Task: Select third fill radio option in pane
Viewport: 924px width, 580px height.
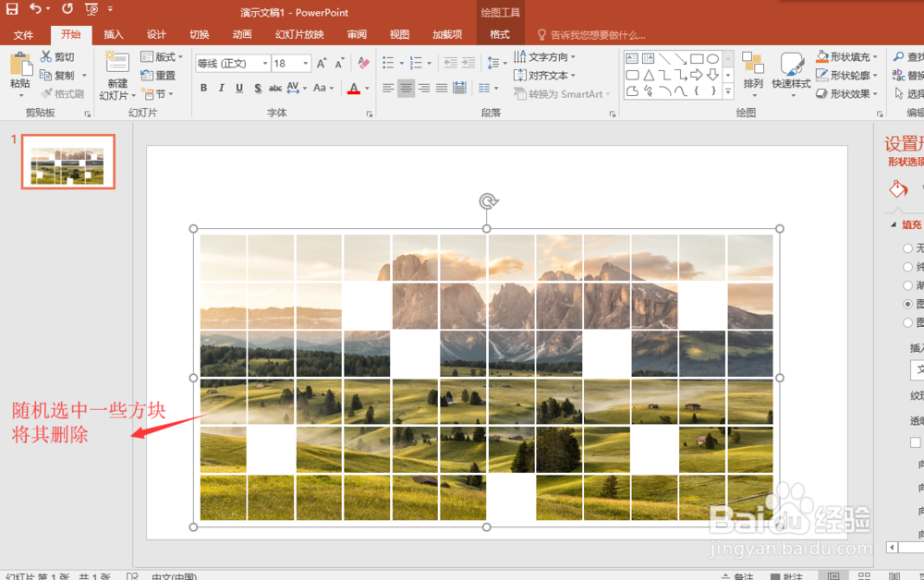Action: point(907,285)
